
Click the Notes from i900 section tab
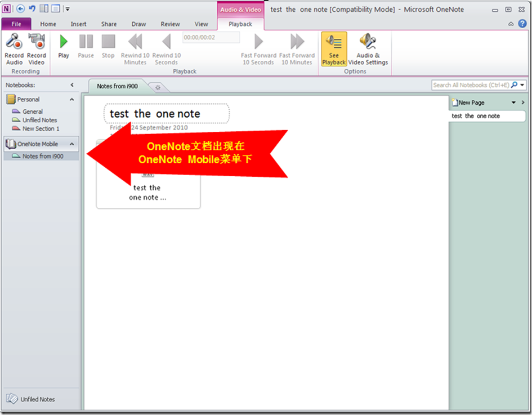[118, 86]
